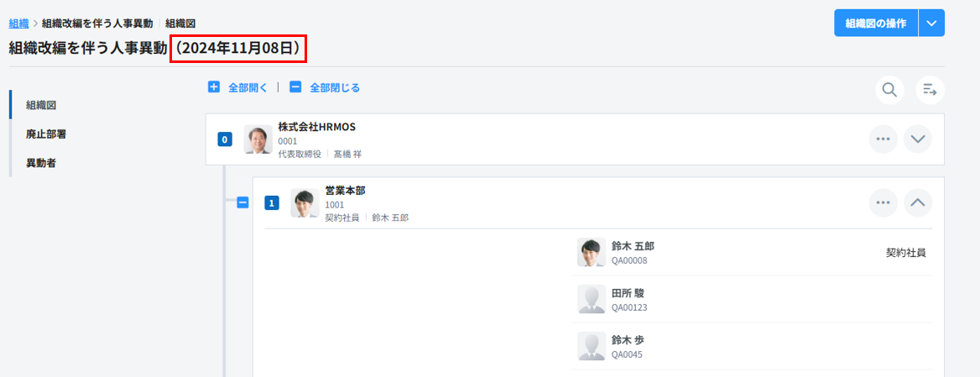Follow the 組織 breadcrumb link
Viewport: 980px width, 377px height.
[x=18, y=24]
